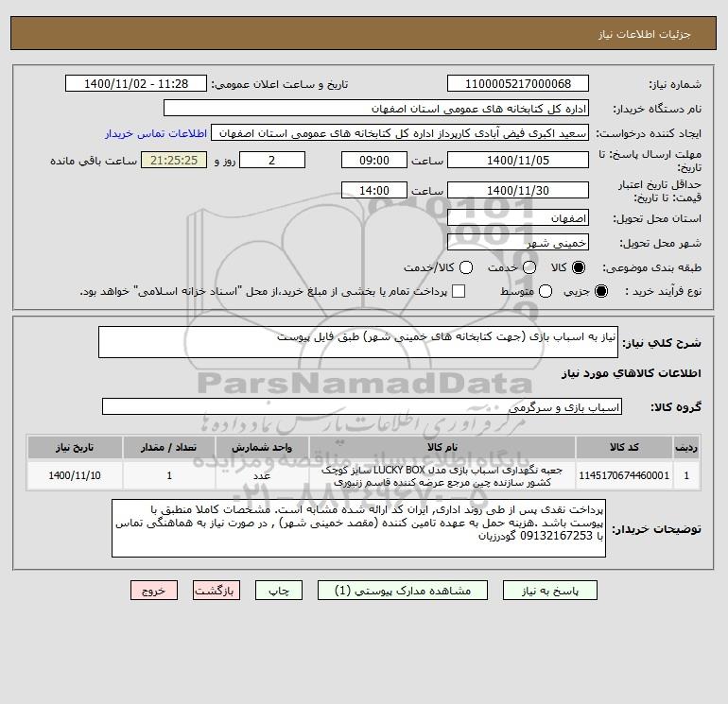Click the چاپ print button

click(279, 591)
